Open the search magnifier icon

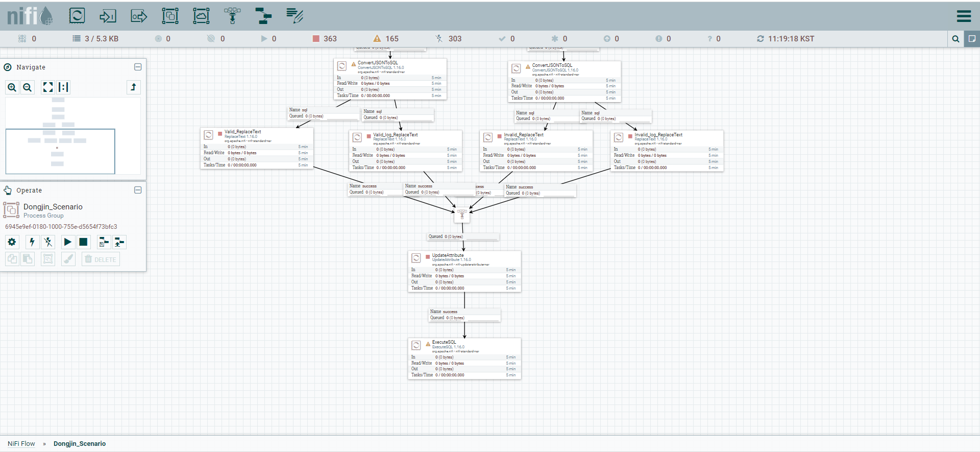955,39
